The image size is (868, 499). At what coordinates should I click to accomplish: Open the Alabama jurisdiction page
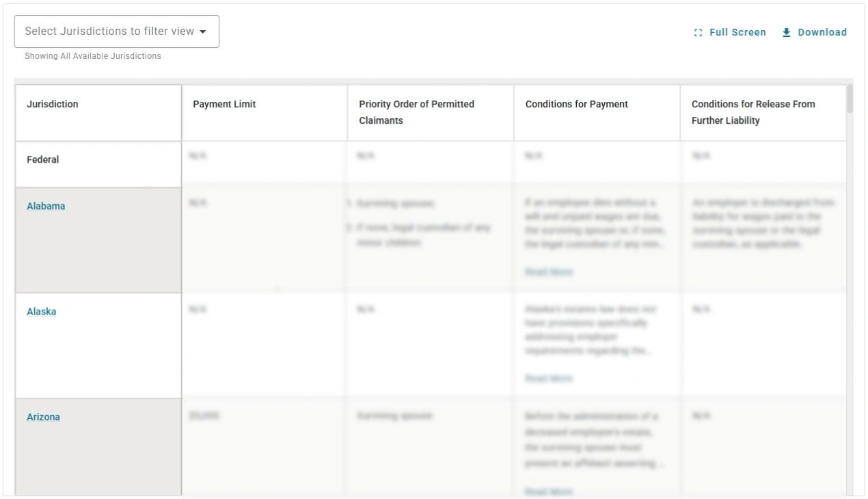[45, 206]
